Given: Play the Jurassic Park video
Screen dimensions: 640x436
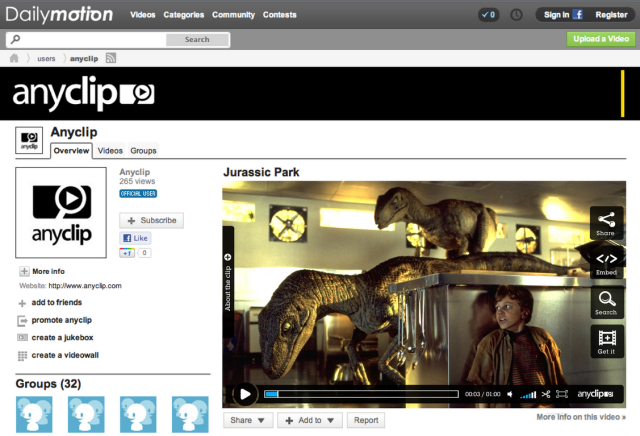Looking at the screenshot, I should (x=245, y=394).
